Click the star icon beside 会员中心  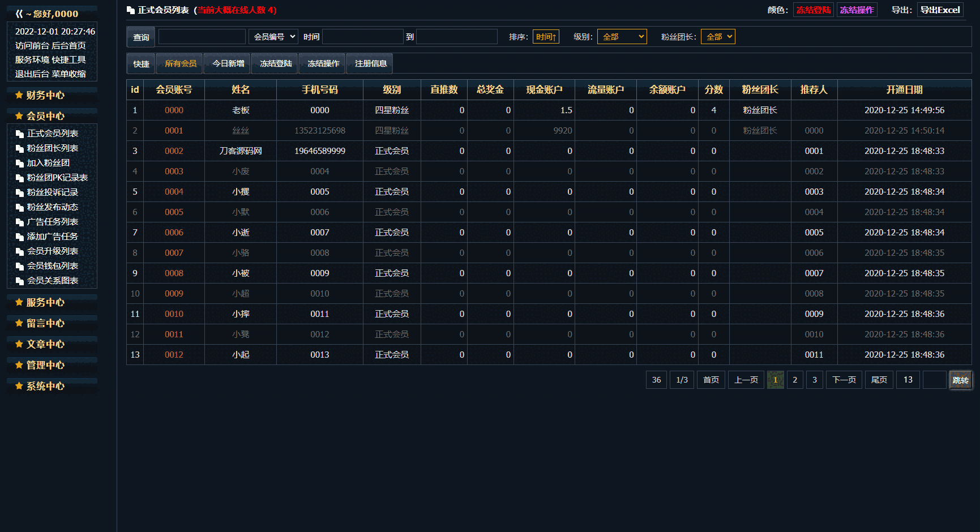[19, 116]
